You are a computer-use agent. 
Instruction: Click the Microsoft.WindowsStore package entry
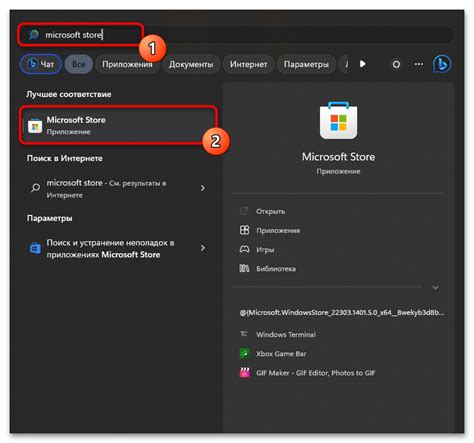click(342, 313)
